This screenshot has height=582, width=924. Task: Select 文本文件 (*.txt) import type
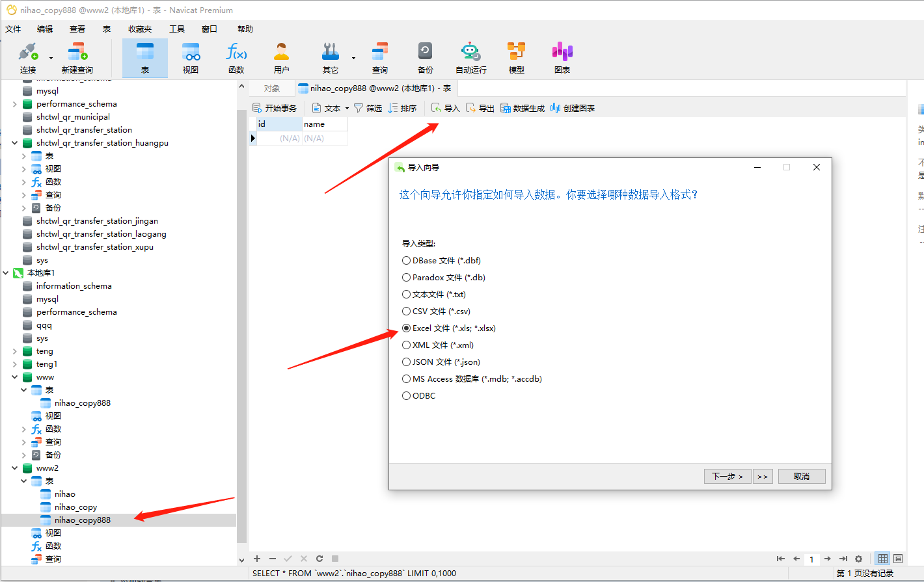434,295
